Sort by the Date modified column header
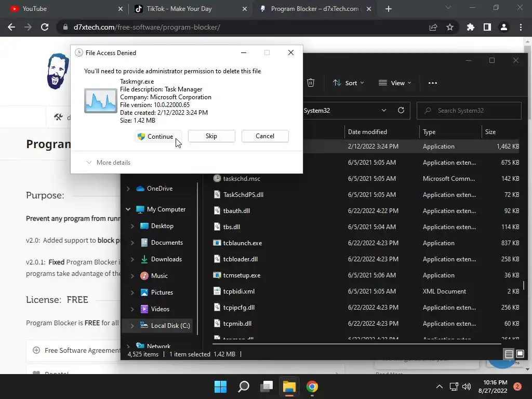Viewport: 532px width, 399px height. click(367, 131)
